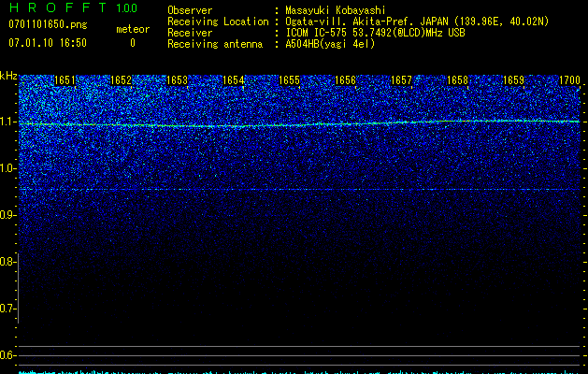Click the 1651 time marker
The height and width of the screenshot is (374, 588).
[65, 80]
